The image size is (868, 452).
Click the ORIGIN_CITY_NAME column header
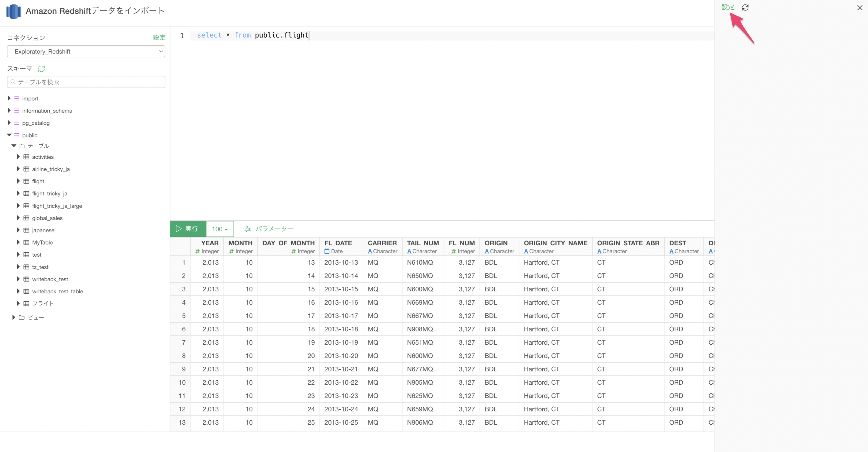(555, 247)
